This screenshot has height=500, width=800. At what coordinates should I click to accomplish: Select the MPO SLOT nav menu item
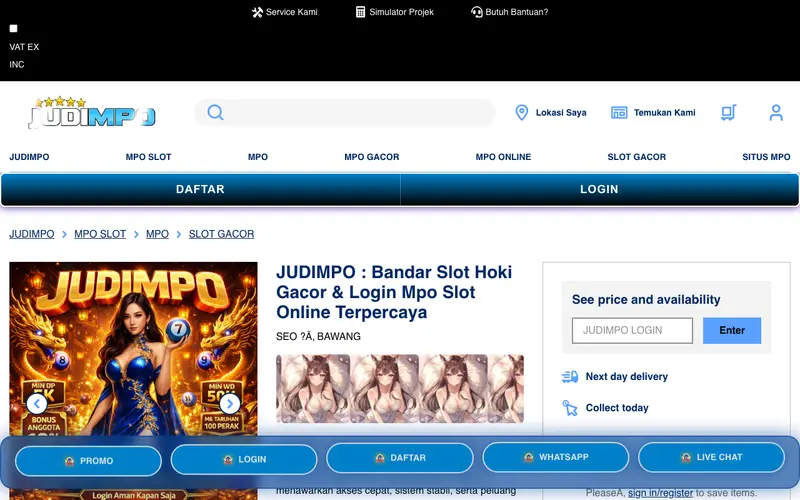point(148,157)
